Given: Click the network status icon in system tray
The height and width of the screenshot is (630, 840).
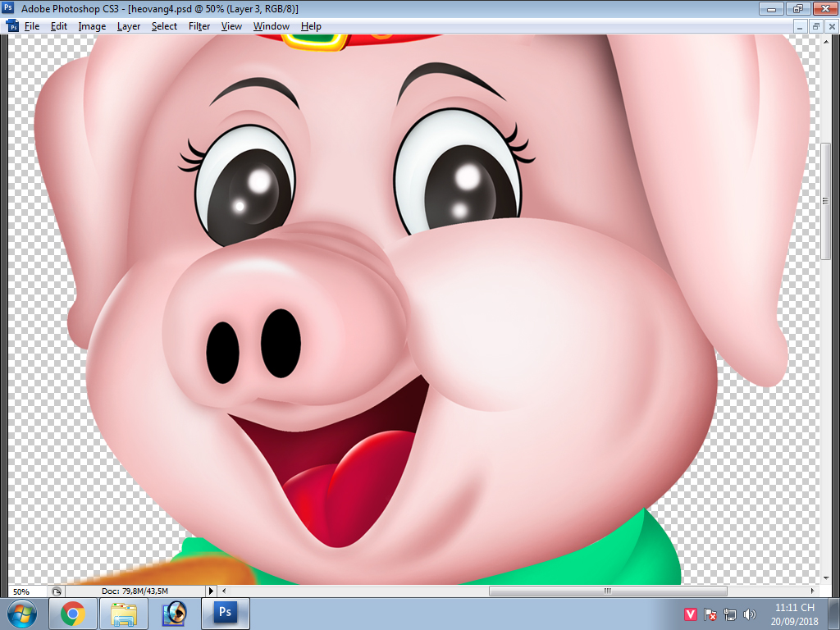Looking at the screenshot, I should pyautogui.click(x=729, y=614).
